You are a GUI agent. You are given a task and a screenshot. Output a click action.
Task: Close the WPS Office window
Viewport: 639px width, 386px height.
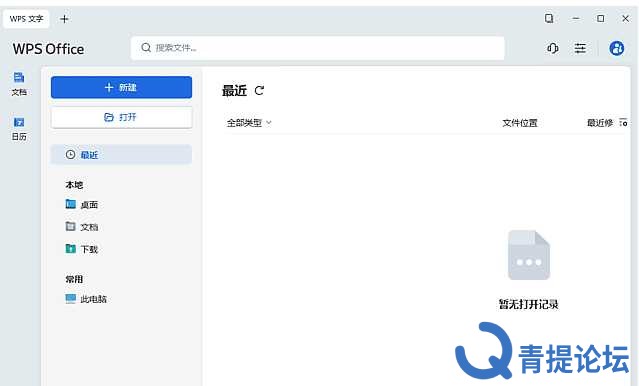click(625, 18)
